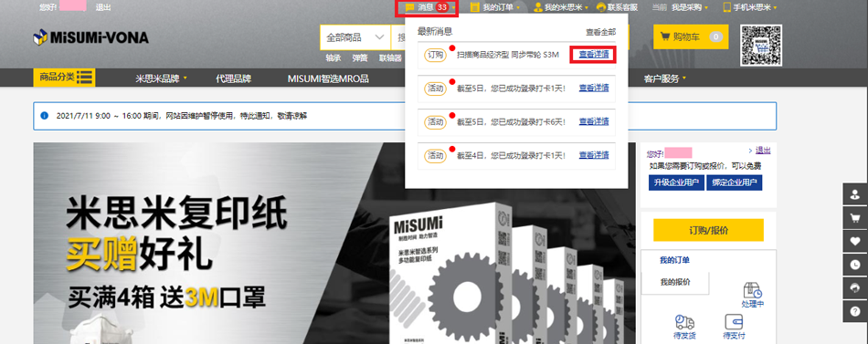Screen dimensions: 868x344
Task: Click the customer service headset icon in the right sidebar
Action: click(x=855, y=287)
